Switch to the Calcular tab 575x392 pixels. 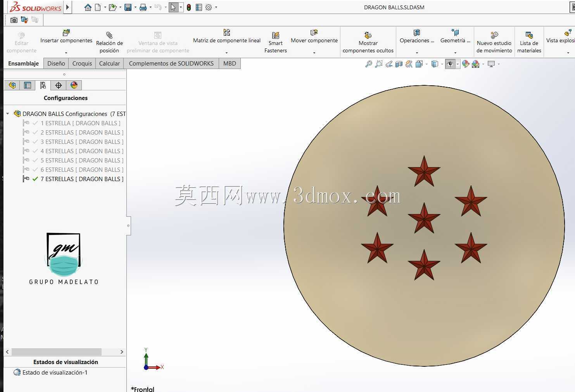(109, 63)
